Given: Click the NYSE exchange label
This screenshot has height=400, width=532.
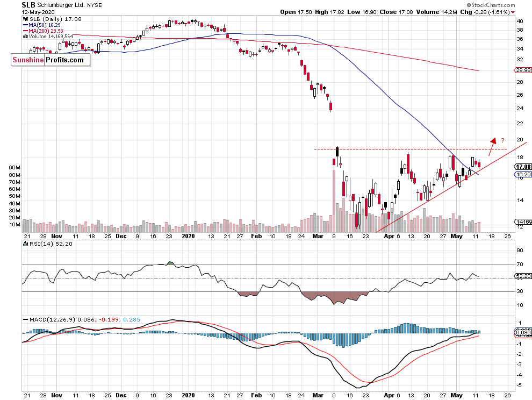Looking at the screenshot, I should [x=94, y=5].
